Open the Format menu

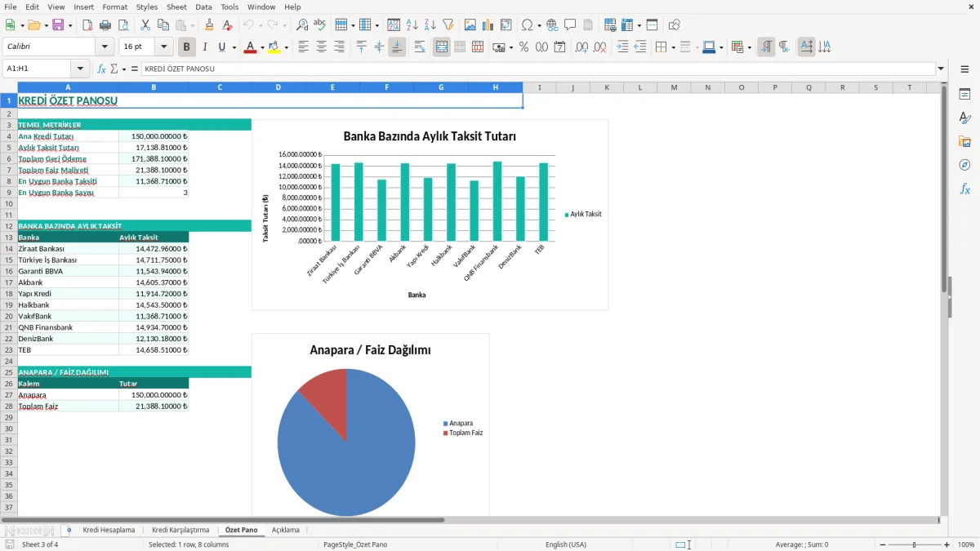pyautogui.click(x=114, y=7)
